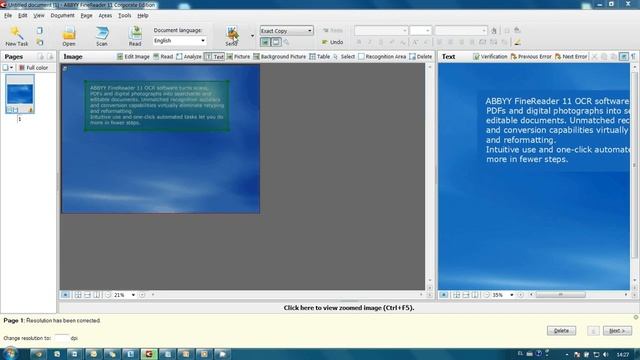This screenshot has height=360, width=640.
Task: Click the Read document icon in main toolbar
Action: pyautogui.click(x=135, y=36)
